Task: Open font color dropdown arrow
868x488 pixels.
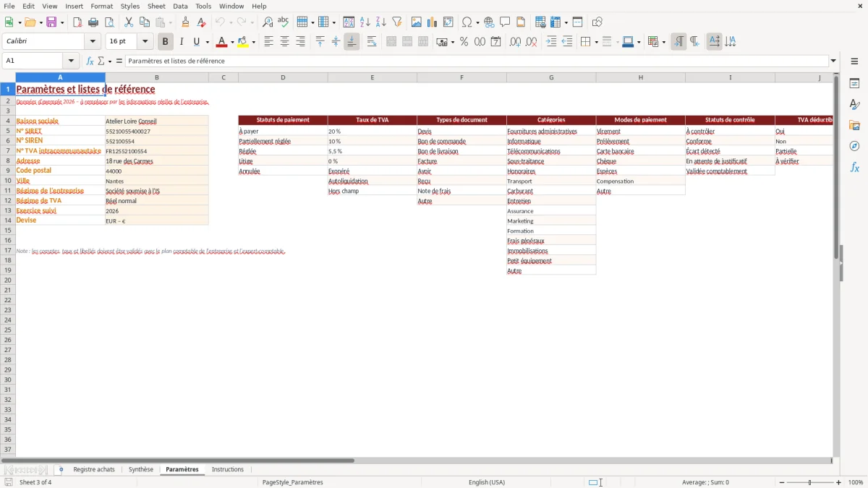Action: [x=232, y=42]
